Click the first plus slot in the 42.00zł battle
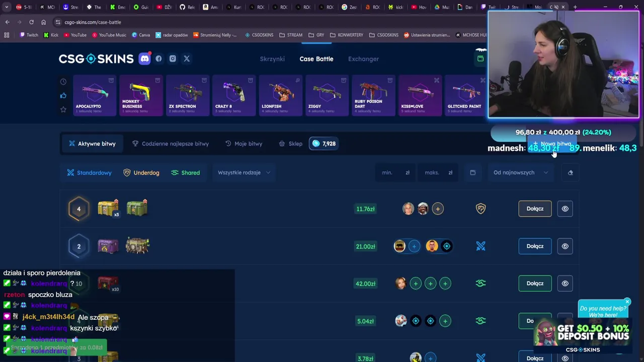The height and width of the screenshot is (362, 644). pos(416,284)
